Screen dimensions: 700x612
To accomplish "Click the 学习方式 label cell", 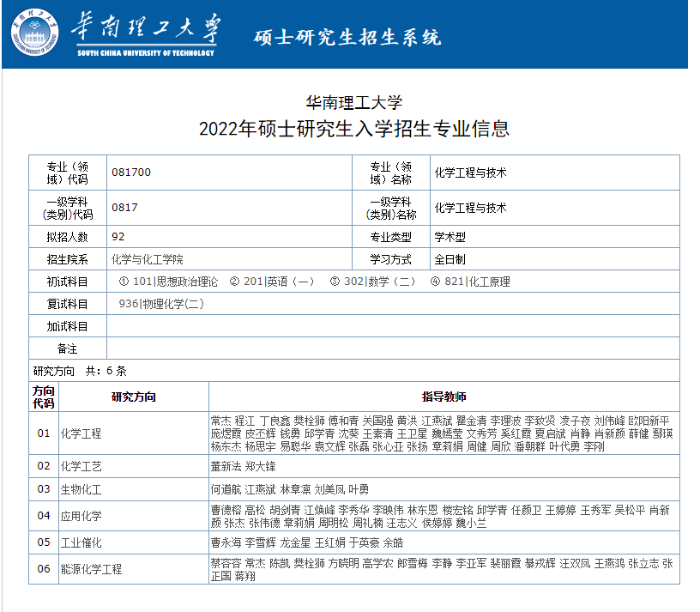I will pos(391,259).
